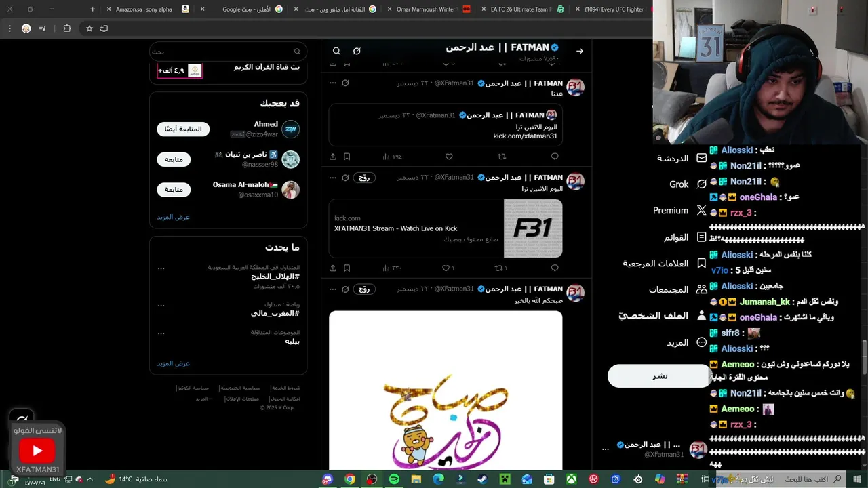This screenshot has height=488, width=868.
Task: View analytics showing ٣٣٠ on Kick post
Action: click(x=392, y=268)
